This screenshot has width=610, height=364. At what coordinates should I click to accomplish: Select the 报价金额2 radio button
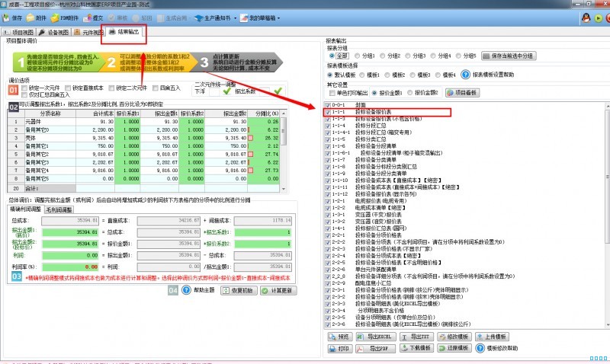(x=409, y=93)
